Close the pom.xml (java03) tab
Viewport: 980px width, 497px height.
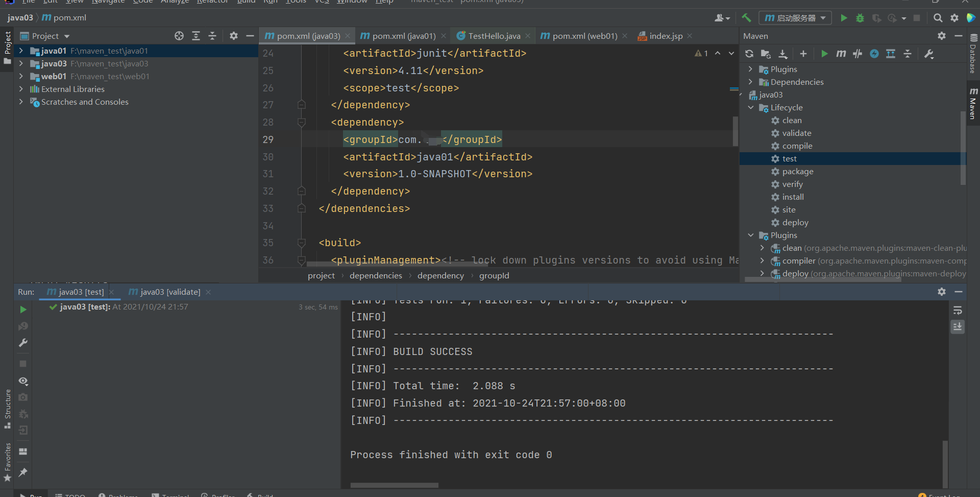[348, 36]
